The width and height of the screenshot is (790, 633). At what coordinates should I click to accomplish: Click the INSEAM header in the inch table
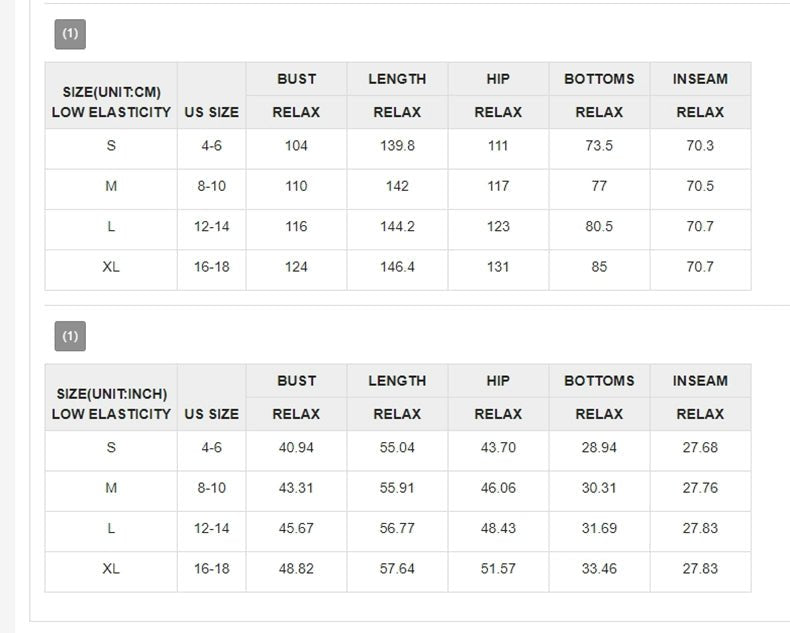tap(700, 381)
